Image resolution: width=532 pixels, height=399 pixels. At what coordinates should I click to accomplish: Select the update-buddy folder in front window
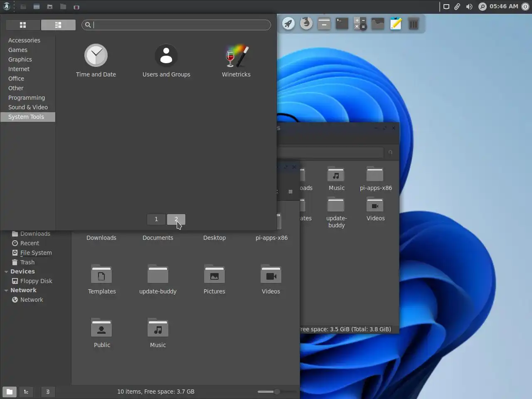pos(158,279)
